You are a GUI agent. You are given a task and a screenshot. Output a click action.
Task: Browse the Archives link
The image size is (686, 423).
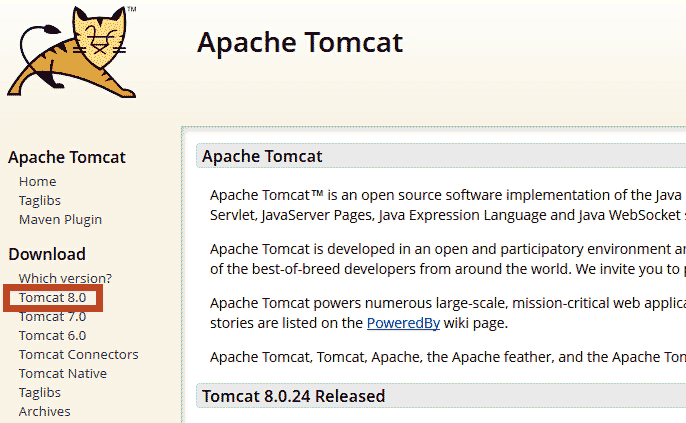(44, 411)
